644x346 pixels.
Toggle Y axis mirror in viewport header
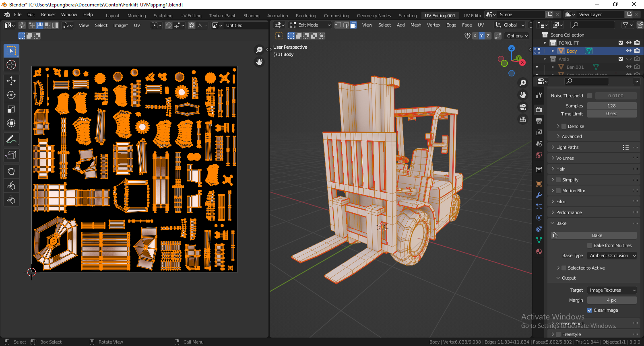481,36
